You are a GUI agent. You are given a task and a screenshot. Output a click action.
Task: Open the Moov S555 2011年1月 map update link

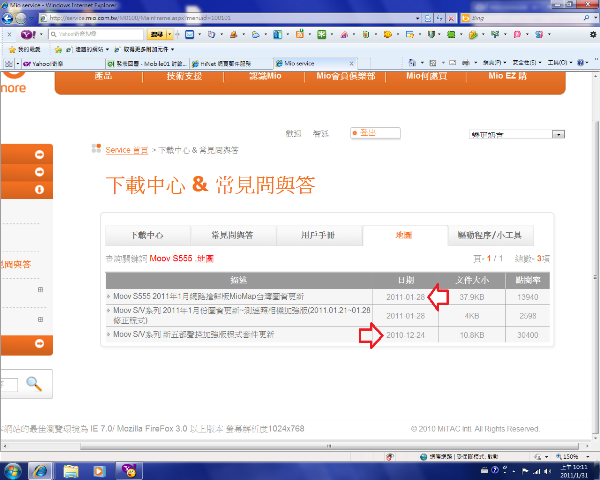click(x=209, y=297)
